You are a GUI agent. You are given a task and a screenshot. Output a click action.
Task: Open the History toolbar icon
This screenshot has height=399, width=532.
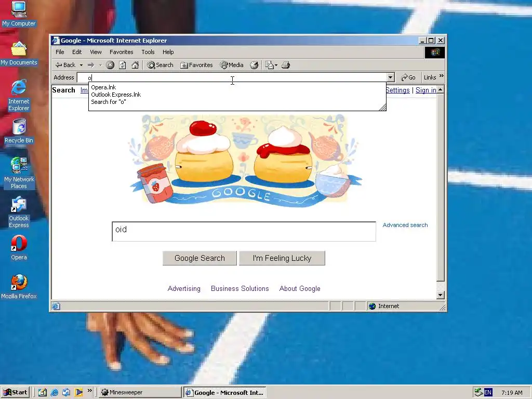[254, 65]
